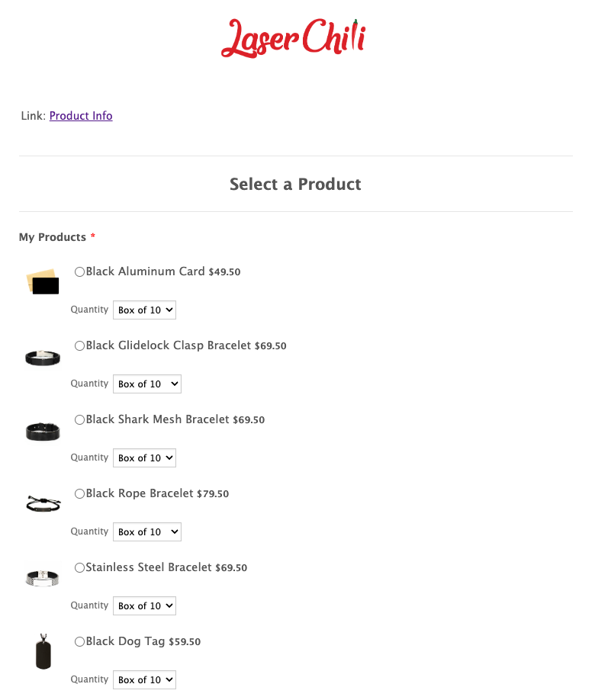Expand quantity dropdown for Glidelock Clasp Bracelet

147,384
